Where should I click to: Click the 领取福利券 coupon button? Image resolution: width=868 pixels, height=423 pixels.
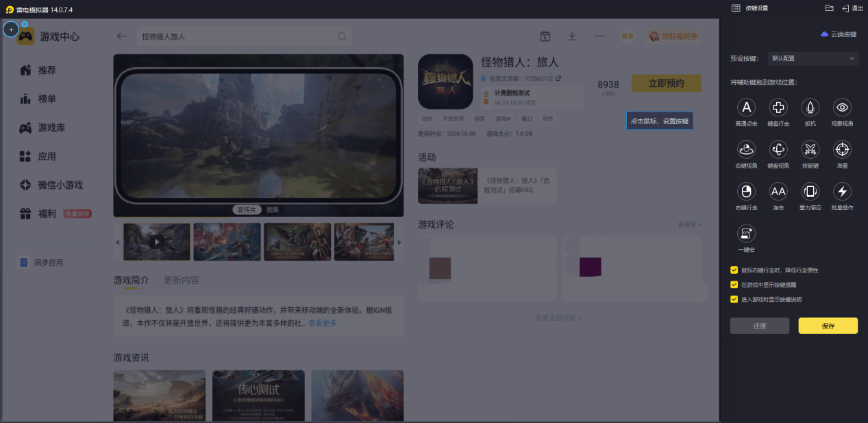point(674,36)
